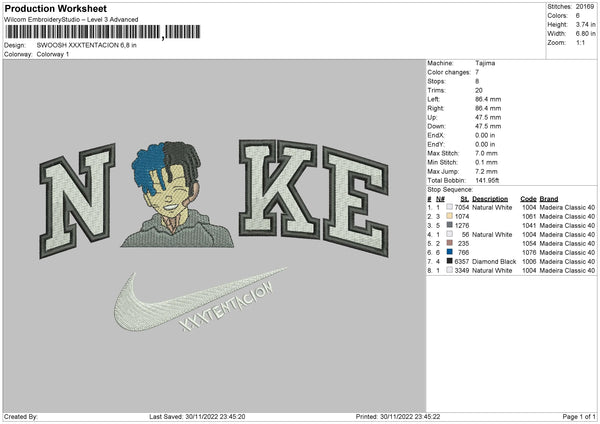Click the stitch count 3349
Viewport: 600px width, 424px height.
coord(462,271)
